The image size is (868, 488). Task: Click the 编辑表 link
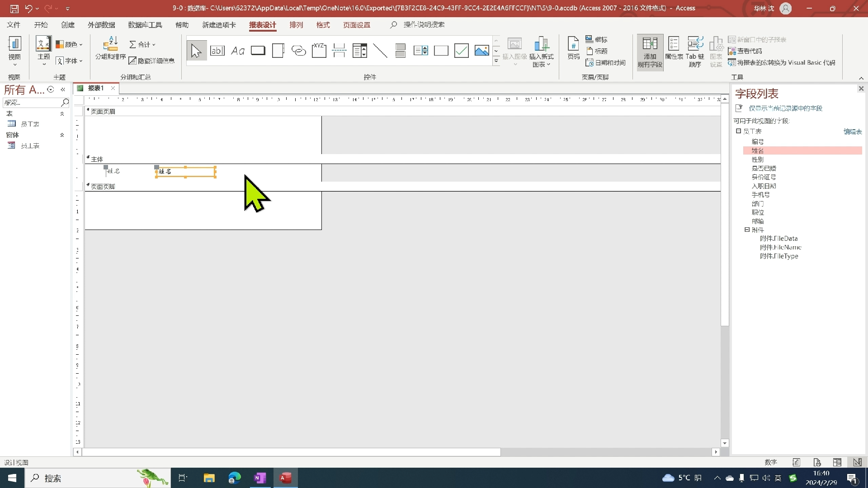coord(852,131)
